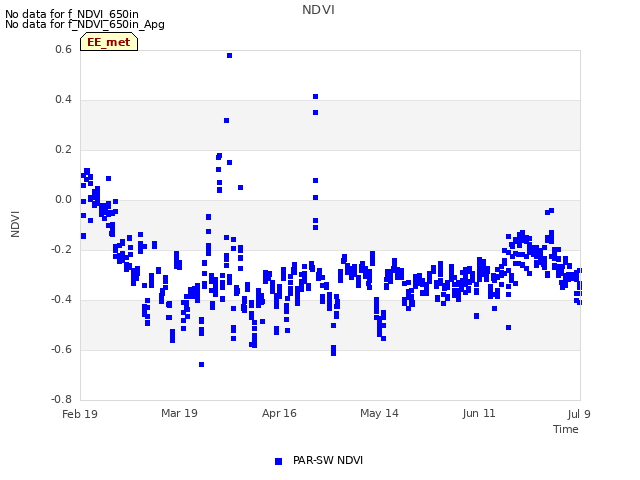Click the Feb 19 x-axis tick label
Image resolution: width=640 pixels, height=480 pixels.
[x=80, y=414]
